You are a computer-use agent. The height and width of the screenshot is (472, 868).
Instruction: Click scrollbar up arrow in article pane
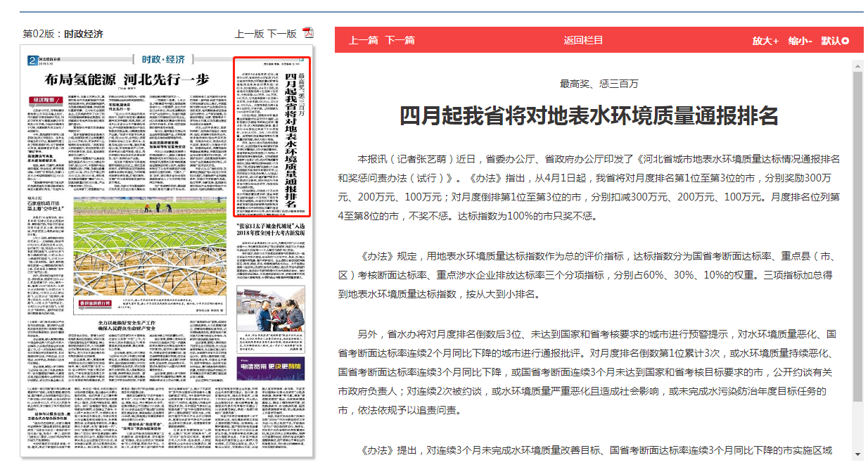pos(857,66)
